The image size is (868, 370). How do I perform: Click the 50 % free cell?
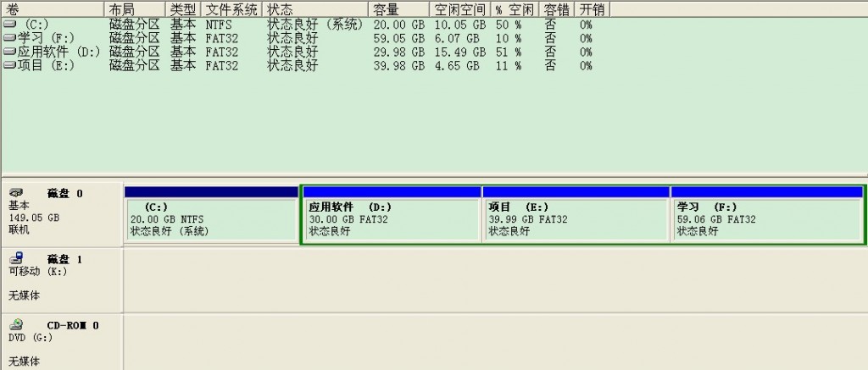click(509, 25)
